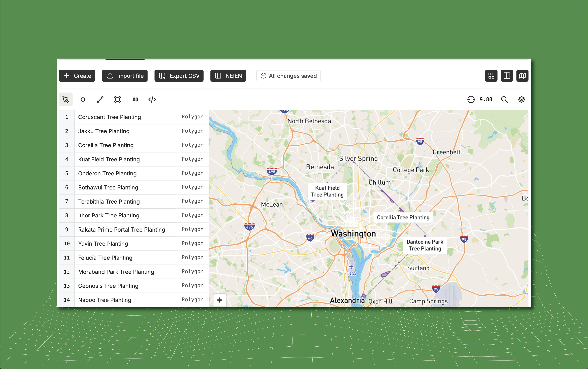Click the Alexandria label on map
Screen dimensions: 588x370
pos(347,301)
